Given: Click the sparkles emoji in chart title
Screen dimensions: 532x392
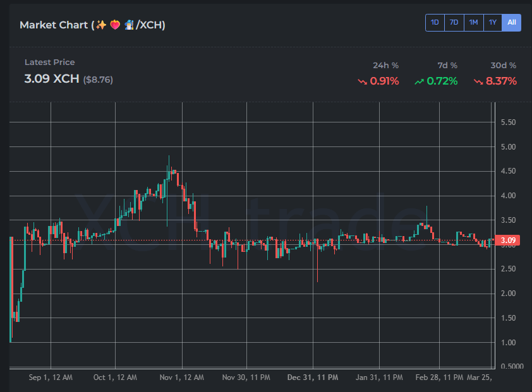Looking at the screenshot, I should (x=100, y=25).
